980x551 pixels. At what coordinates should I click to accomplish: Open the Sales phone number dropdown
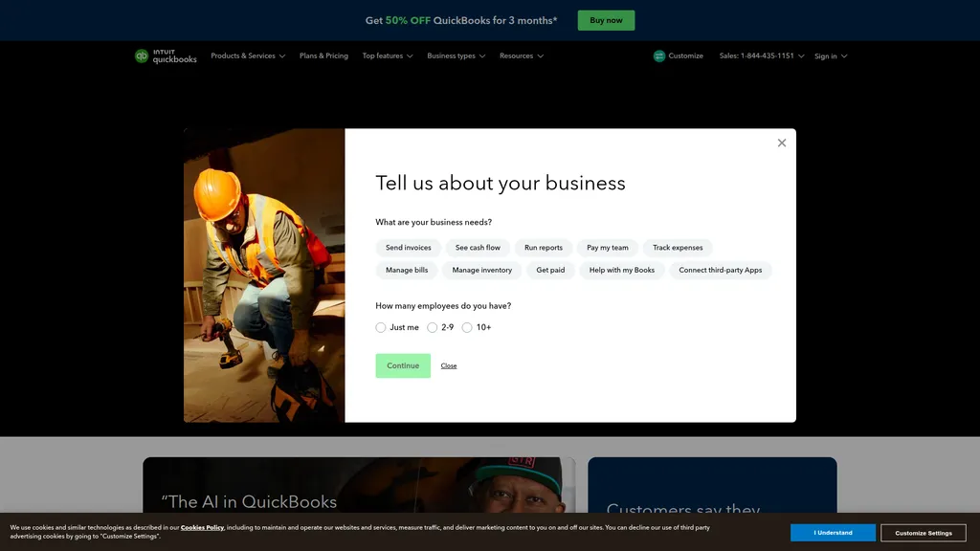coord(761,56)
